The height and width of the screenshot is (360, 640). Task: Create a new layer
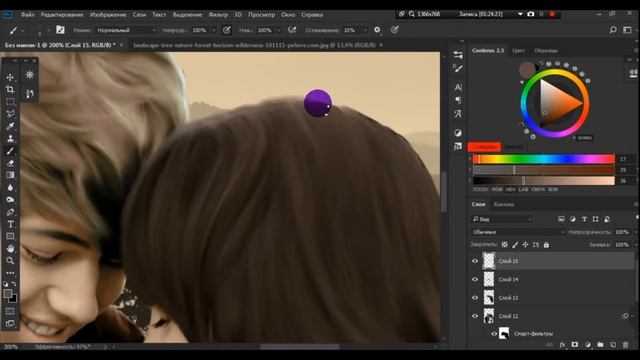[x=613, y=345]
